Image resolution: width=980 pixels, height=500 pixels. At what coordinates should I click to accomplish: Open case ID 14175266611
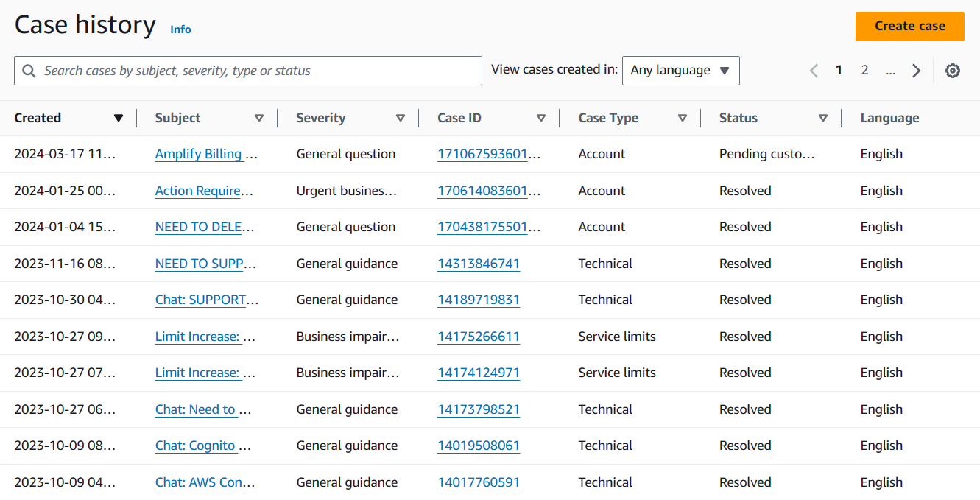(x=479, y=337)
